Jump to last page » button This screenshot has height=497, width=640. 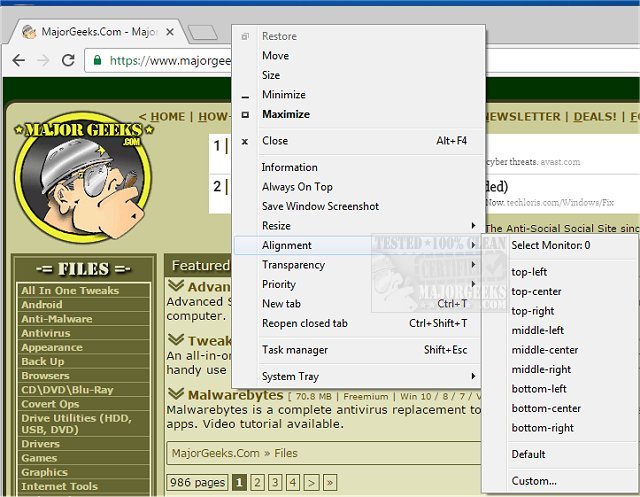330,483
